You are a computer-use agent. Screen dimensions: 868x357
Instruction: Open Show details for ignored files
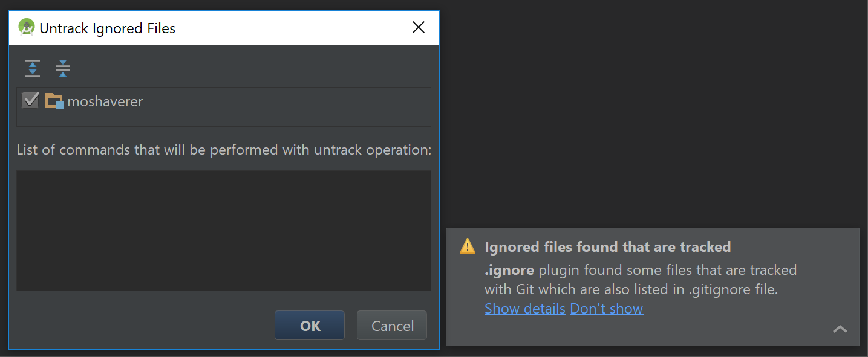coord(524,308)
